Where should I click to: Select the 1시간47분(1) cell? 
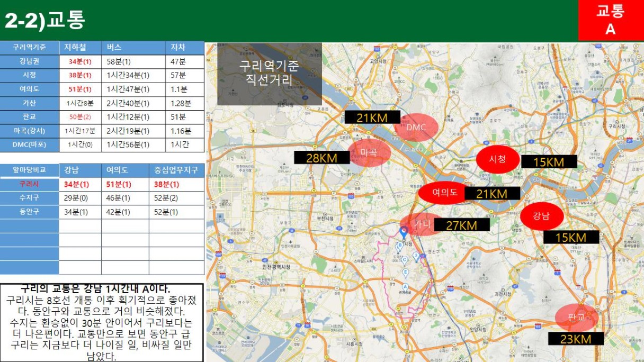[133, 89]
